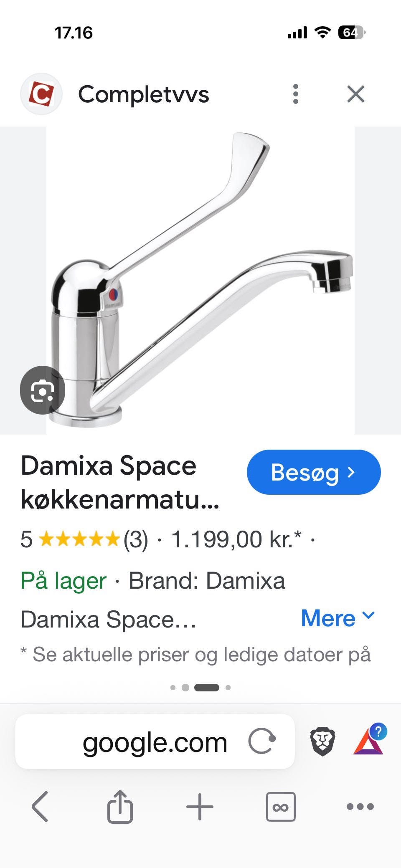Open the browser more menu dots
The height and width of the screenshot is (868, 401).
pyautogui.click(x=360, y=807)
